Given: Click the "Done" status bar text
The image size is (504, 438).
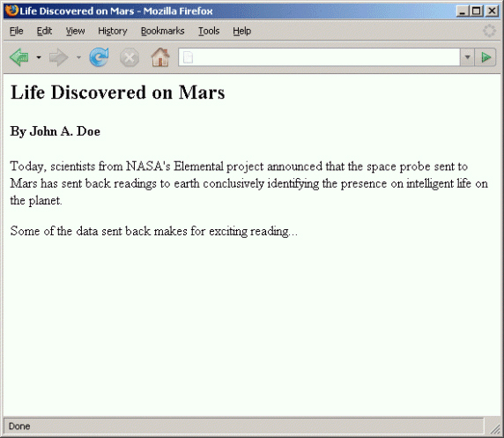Looking at the screenshot, I should (x=19, y=427).
